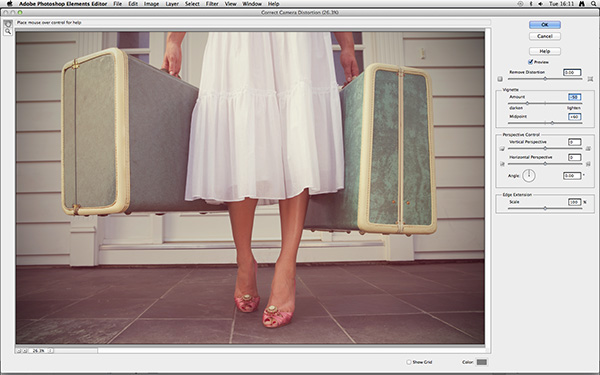Click the zoom out minus button
The image size is (600, 375).
click(x=18, y=351)
